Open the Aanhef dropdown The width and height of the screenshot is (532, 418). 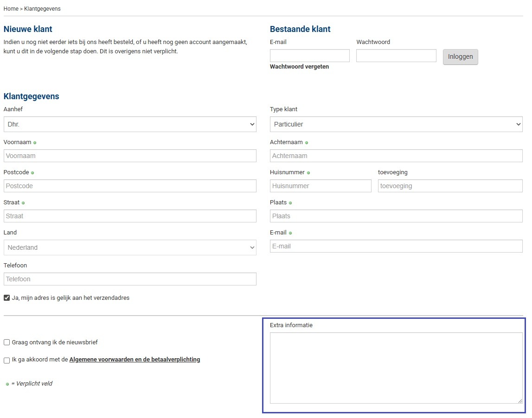[x=130, y=124]
